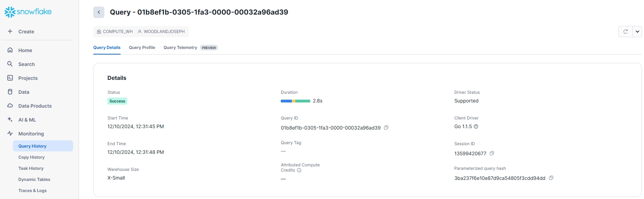Switch to the Query Profile tab

point(142,48)
